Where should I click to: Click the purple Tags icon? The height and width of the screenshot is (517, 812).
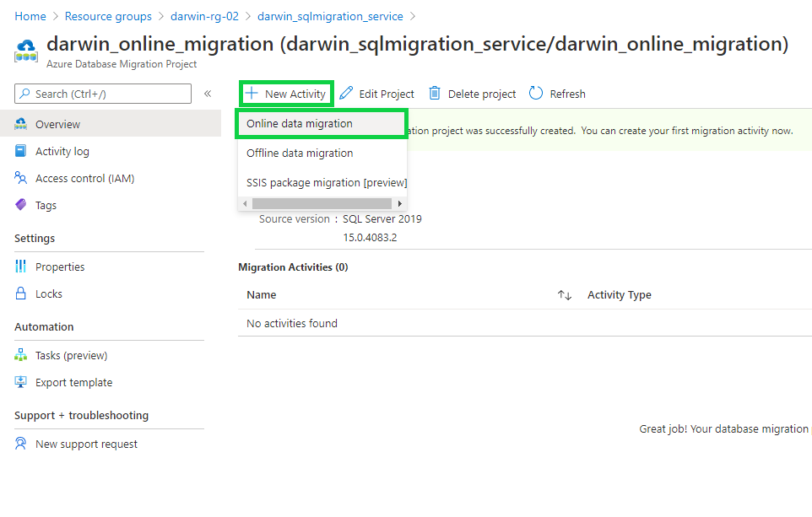[21, 204]
